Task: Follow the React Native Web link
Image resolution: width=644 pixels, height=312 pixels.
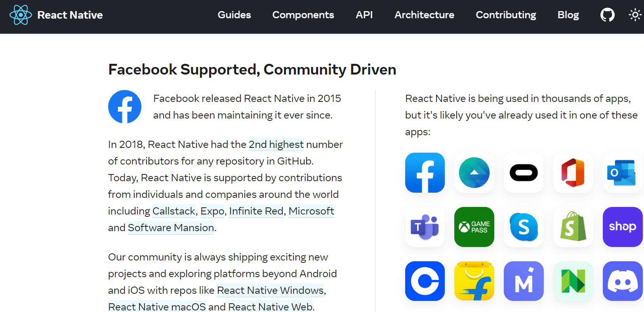Action: coord(271,307)
